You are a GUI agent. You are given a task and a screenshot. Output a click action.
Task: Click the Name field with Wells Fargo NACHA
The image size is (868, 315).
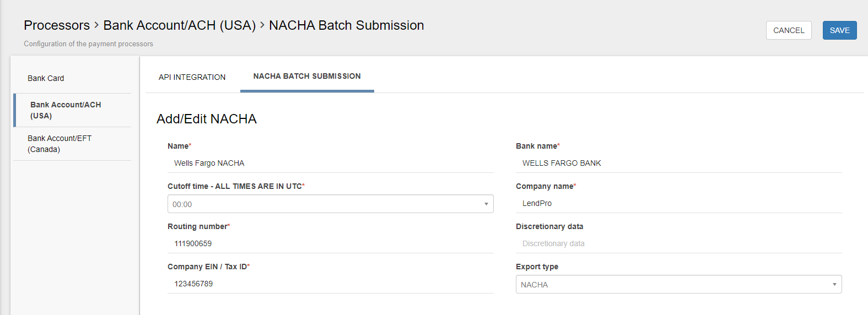331,163
